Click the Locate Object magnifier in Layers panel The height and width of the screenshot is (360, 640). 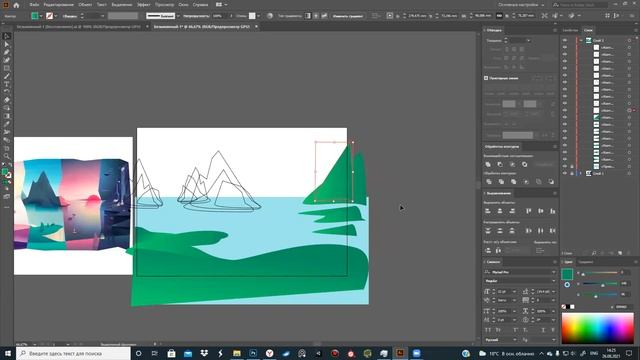594,253
